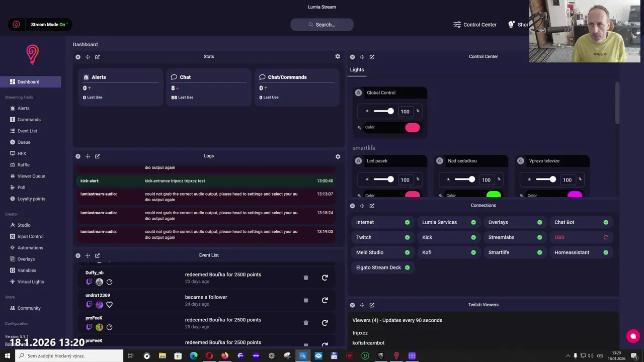Click the Search input field
Screen dimensions: 644x362
(x=322, y=25)
